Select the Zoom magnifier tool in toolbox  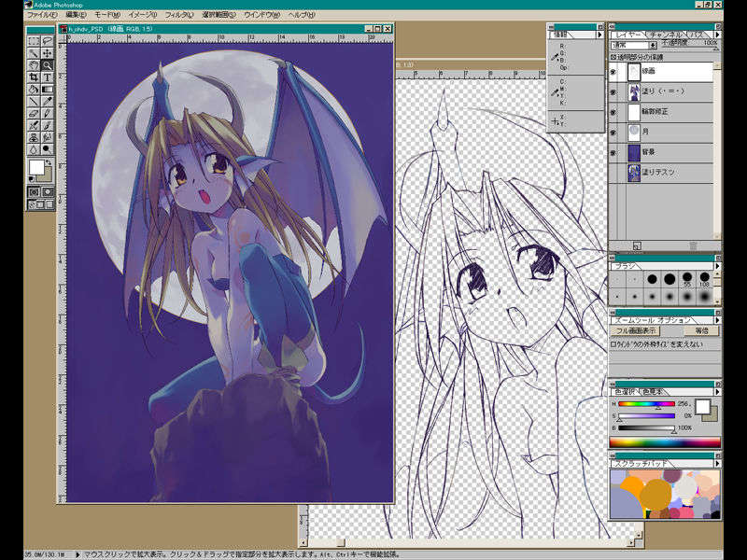click(x=48, y=65)
